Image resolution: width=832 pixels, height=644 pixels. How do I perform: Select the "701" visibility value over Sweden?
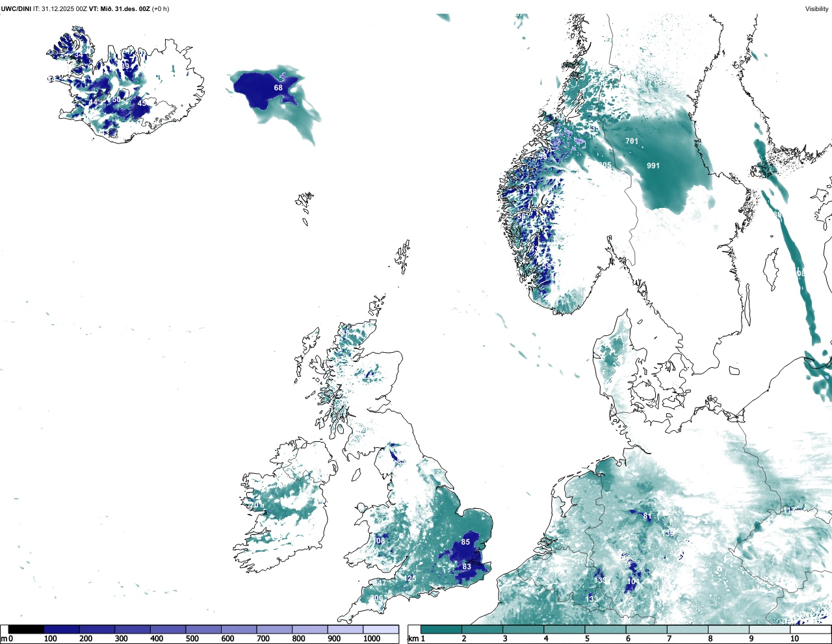632,141
